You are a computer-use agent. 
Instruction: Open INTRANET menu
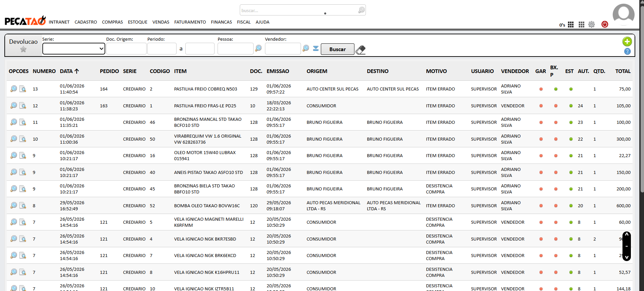(59, 22)
